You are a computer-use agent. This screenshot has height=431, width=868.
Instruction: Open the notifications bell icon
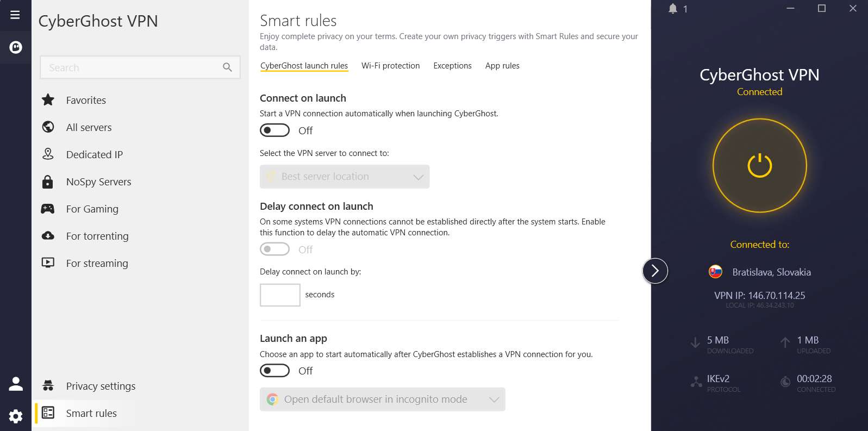673,9
